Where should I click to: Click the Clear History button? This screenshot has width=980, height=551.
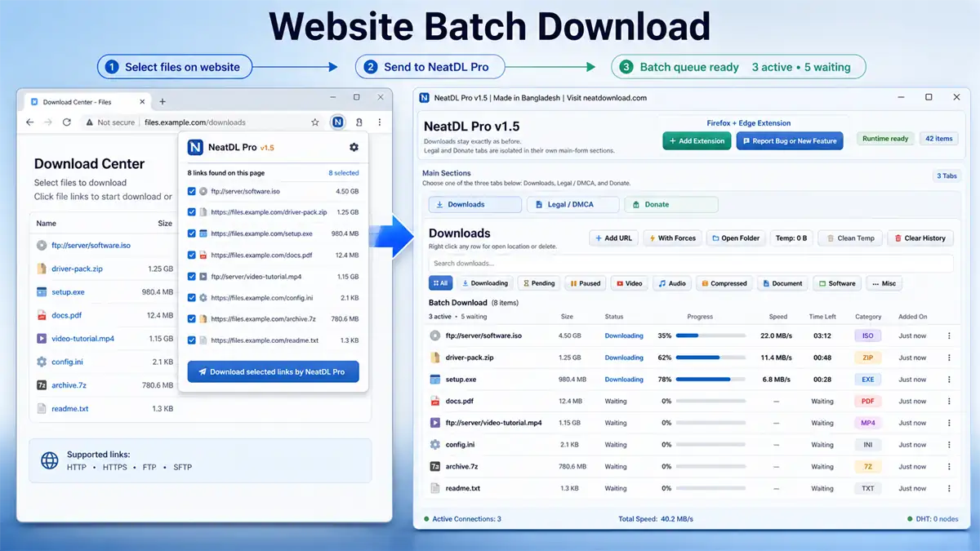(920, 238)
